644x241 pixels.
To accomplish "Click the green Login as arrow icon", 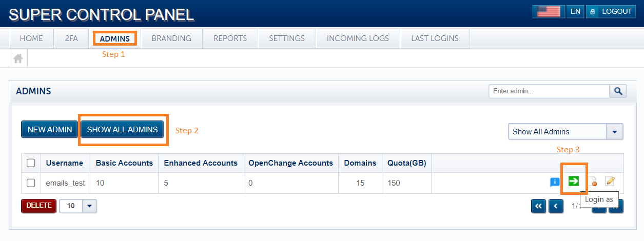I will click(574, 181).
